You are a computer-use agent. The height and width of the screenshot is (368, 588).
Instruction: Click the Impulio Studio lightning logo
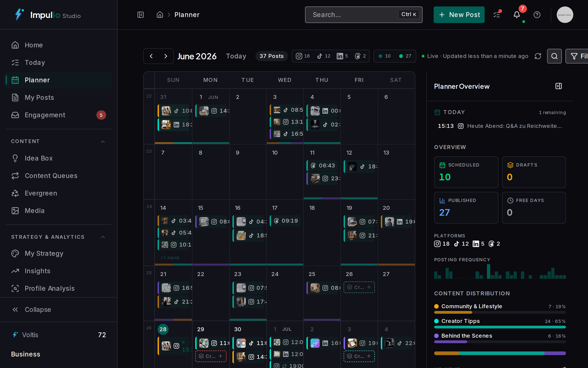click(19, 14)
